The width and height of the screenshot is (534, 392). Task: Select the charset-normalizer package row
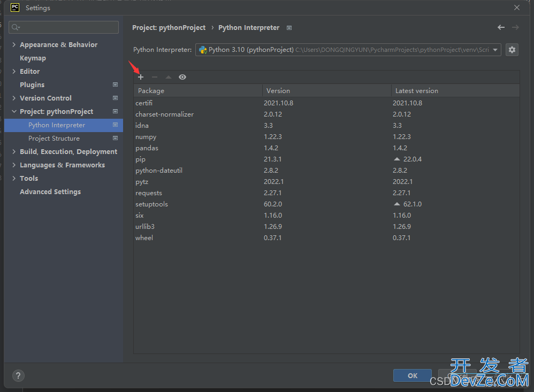point(326,114)
